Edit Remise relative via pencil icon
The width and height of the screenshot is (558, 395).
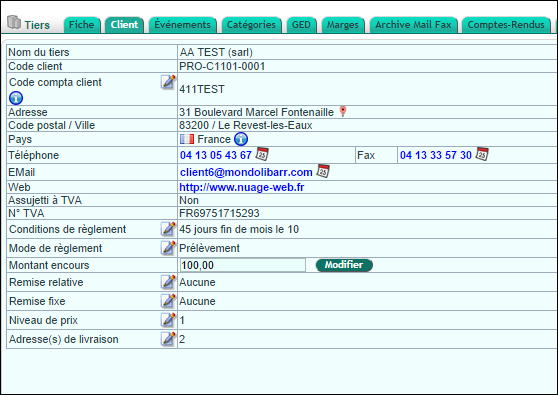(x=168, y=282)
